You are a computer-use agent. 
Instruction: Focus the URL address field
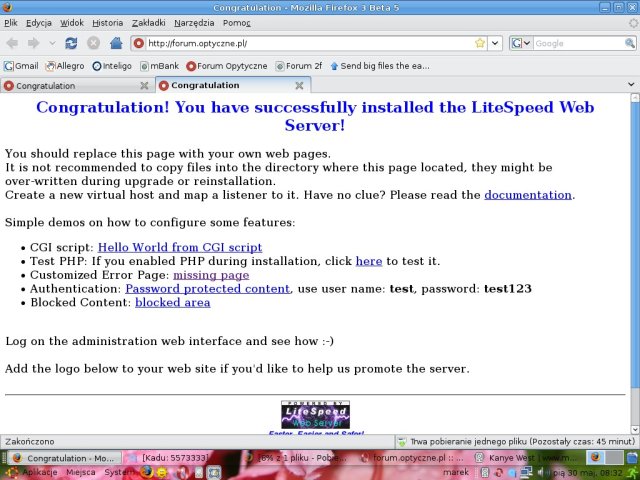309,43
